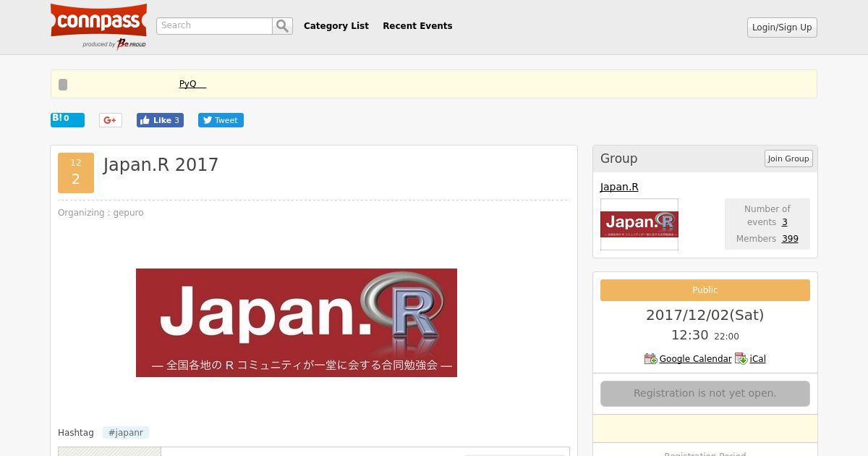Click the Join Group button

coord(788,159)
